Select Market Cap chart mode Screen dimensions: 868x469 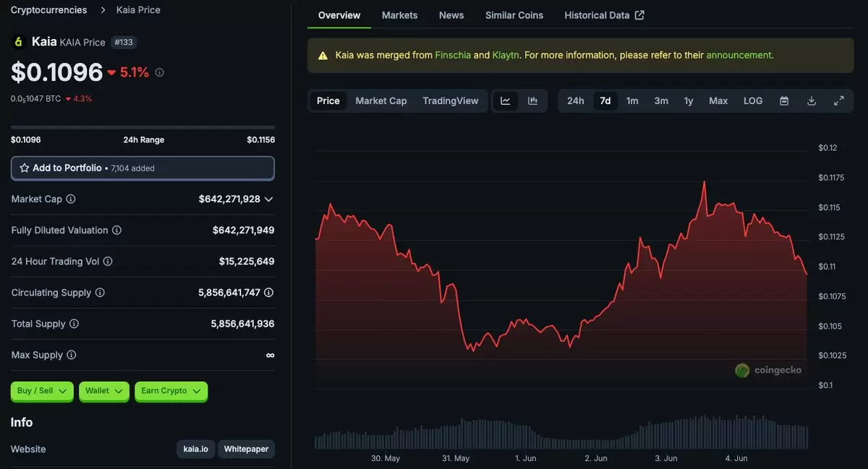[381, 101]
